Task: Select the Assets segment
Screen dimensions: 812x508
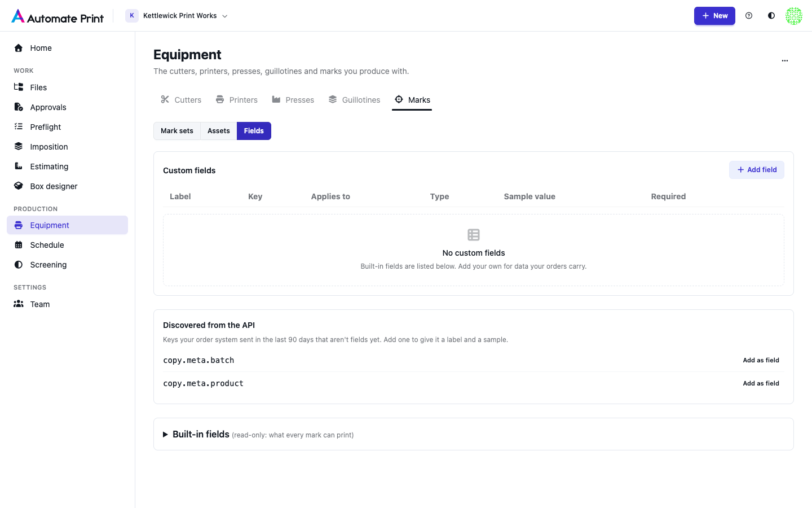Action: pyautogui.click(x=219, y=131)
